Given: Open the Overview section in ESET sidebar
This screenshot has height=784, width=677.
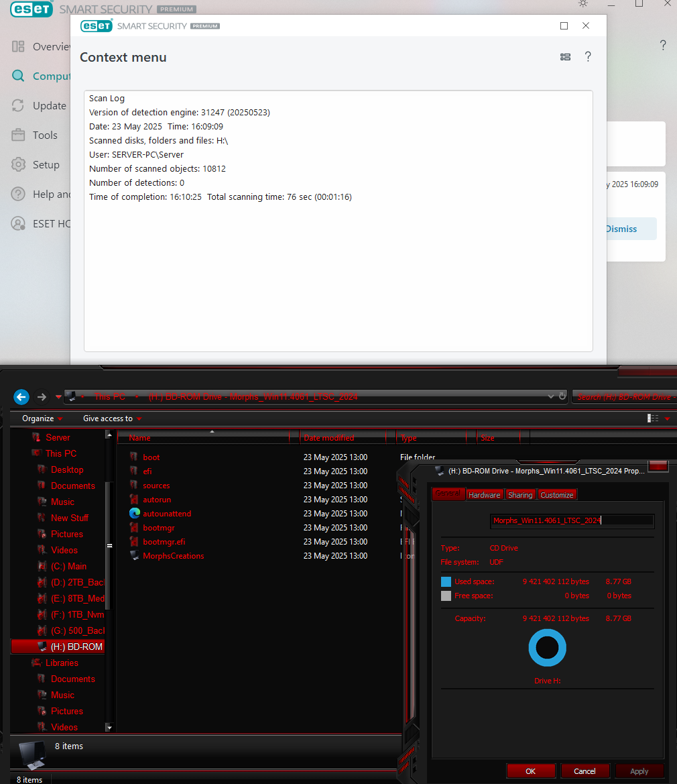Looking at the screenshot, I should coord(41,46).
